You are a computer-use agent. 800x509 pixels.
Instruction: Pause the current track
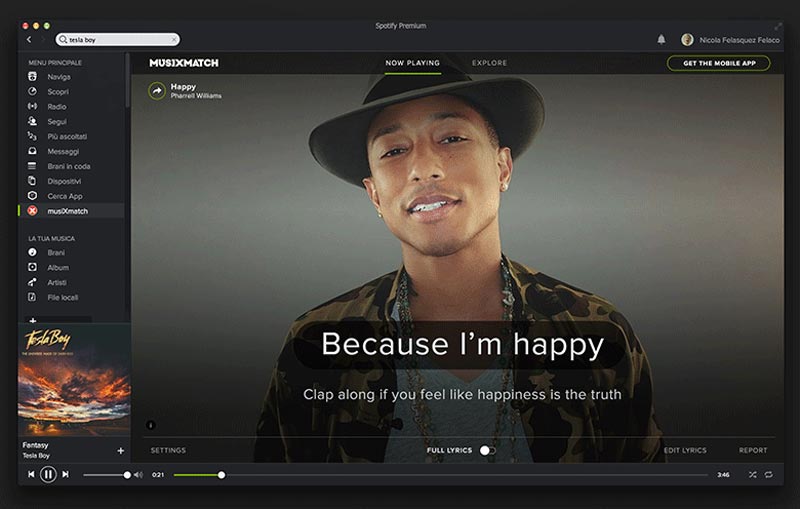click(x=48, y=474)
